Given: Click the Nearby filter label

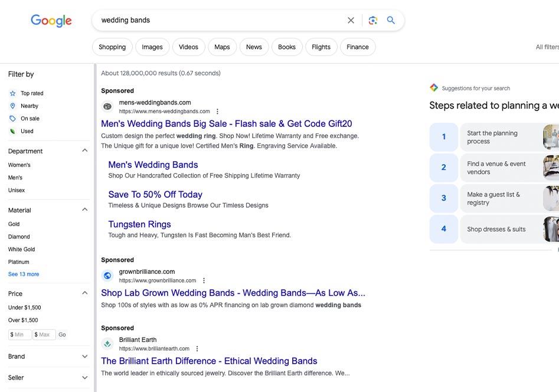Looking at the screenshot, I should coord(30,106).
